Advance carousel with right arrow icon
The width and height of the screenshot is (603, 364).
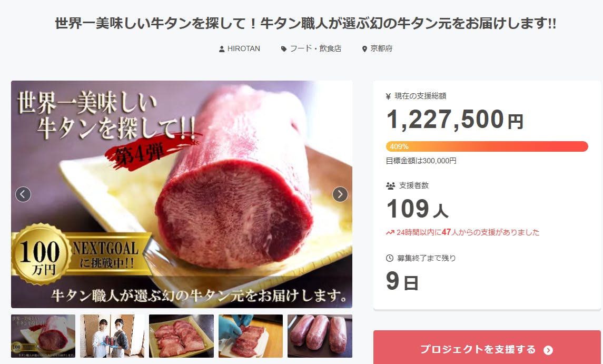(340, 194)
